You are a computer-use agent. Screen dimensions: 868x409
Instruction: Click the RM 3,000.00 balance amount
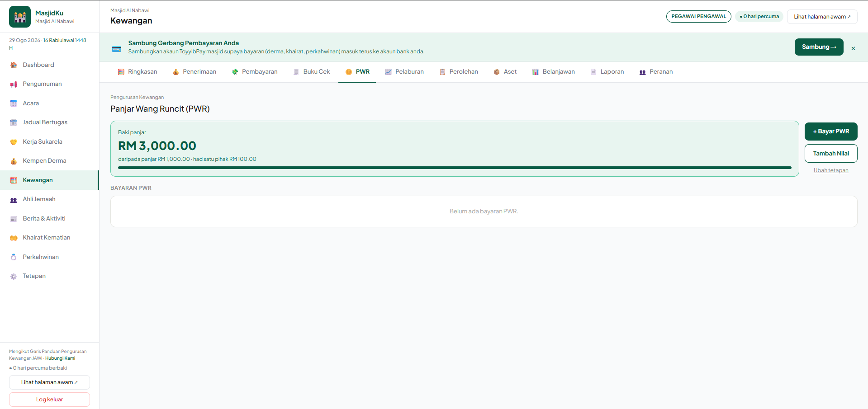tap(157, 146)
